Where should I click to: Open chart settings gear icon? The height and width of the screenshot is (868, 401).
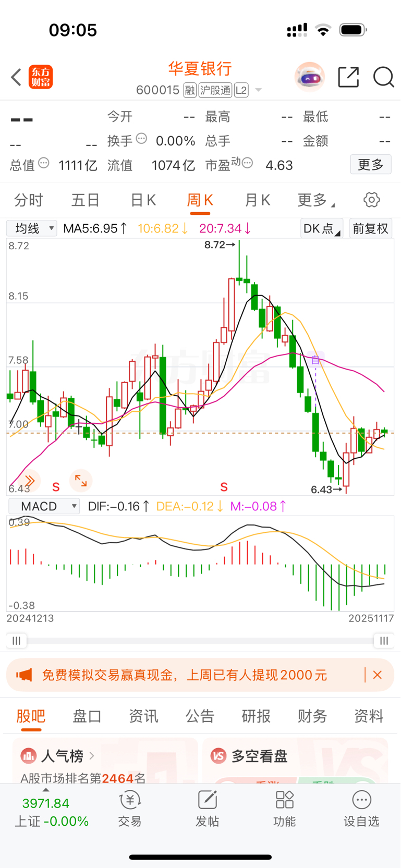pyautogui.click(x=371, y=200)
